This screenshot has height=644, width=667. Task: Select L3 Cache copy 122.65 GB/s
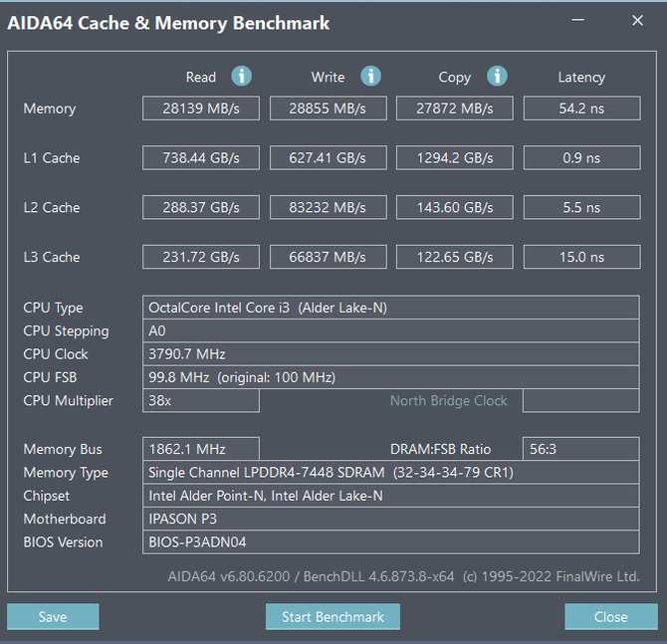tap(455, 257)
